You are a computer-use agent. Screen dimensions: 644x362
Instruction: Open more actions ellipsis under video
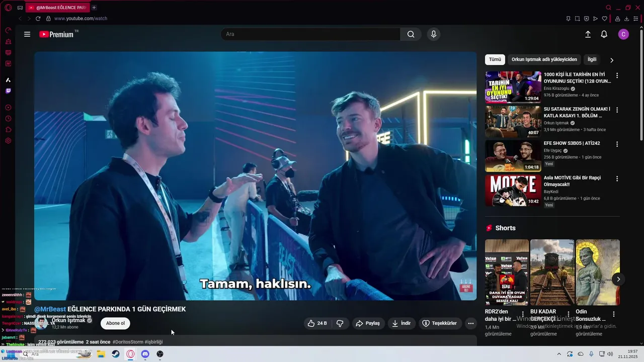[x=471, y=323]
